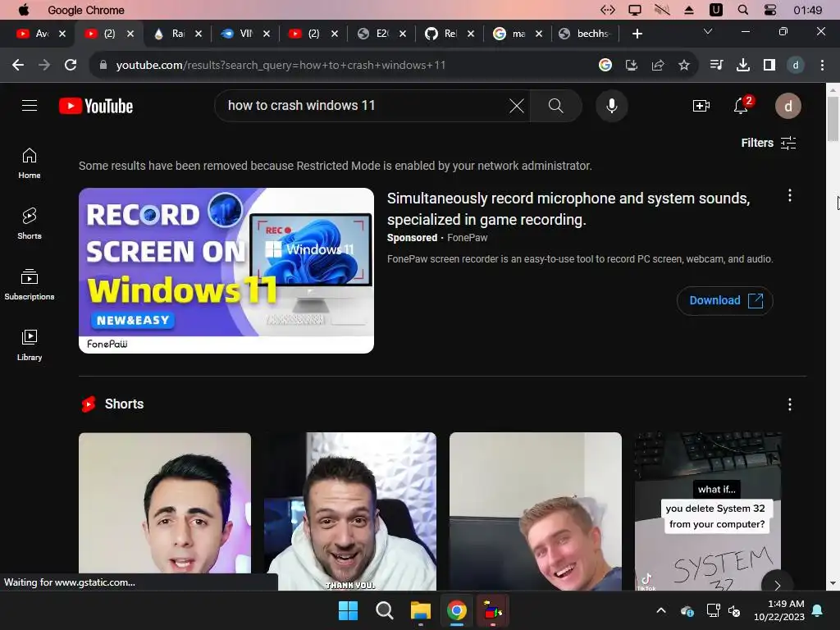Screen dimensions: 840x630
Task: Open the sponsored result title link
Action: [x=568, y=209]
